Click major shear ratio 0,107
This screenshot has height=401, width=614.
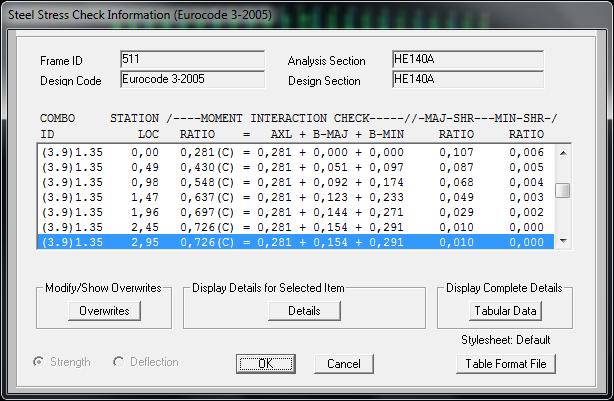[x=456, y=152]
